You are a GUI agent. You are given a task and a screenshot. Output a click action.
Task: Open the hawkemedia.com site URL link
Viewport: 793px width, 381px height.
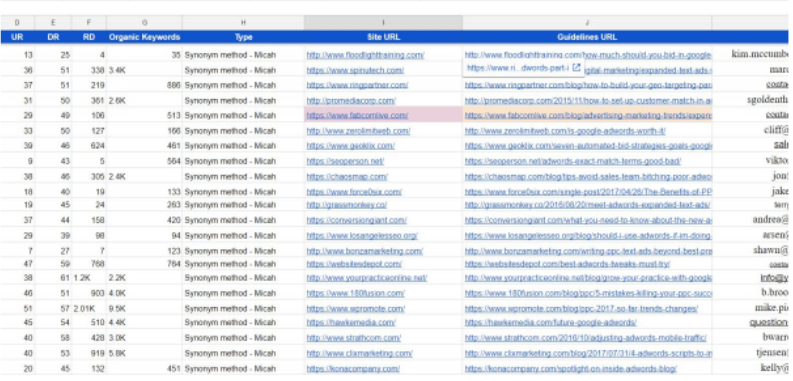click(351, 322)
